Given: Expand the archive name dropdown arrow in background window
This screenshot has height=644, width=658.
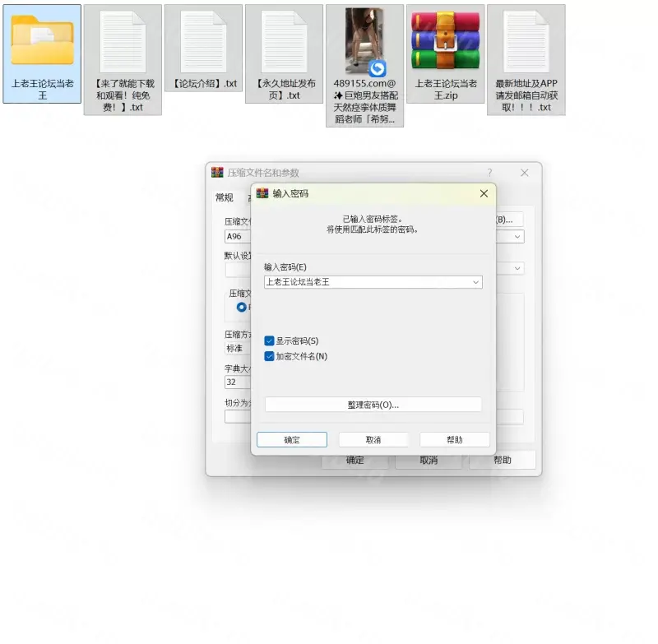Looking at the screenshot, I should (x=517, y=237).
